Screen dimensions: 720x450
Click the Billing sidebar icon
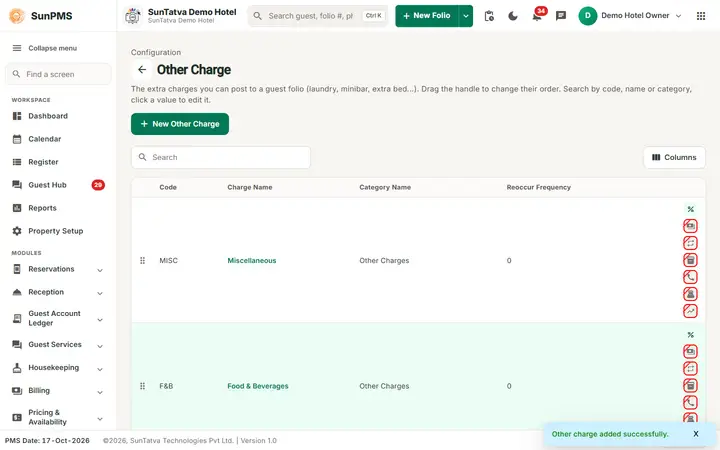click(x=17, y=391)
